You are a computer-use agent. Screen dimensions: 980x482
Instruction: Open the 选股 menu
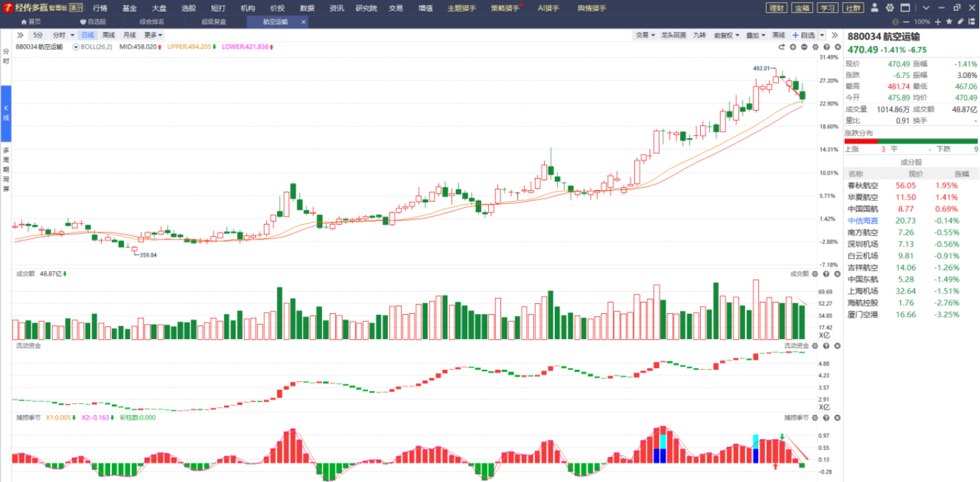coord(188,8)
